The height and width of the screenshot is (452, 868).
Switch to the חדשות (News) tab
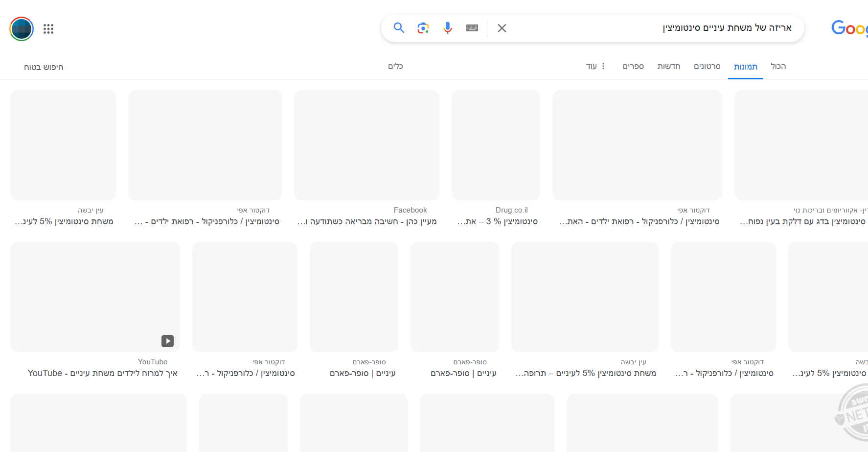tap(669, 66)
